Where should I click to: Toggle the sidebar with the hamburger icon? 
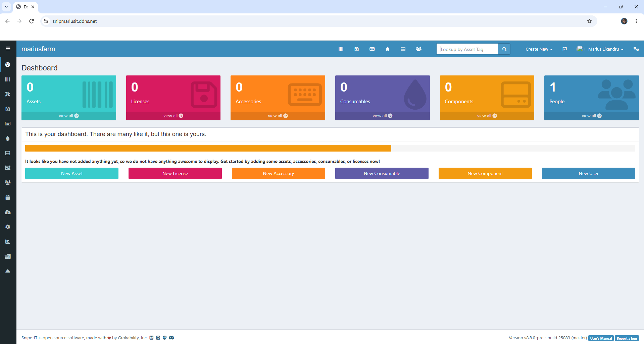coord(8,49)
